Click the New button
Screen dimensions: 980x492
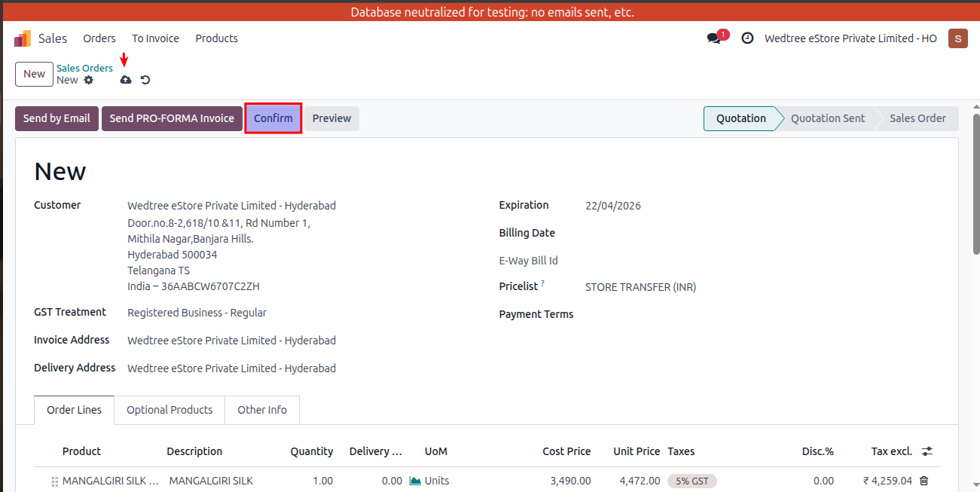[x=34, y=74]
